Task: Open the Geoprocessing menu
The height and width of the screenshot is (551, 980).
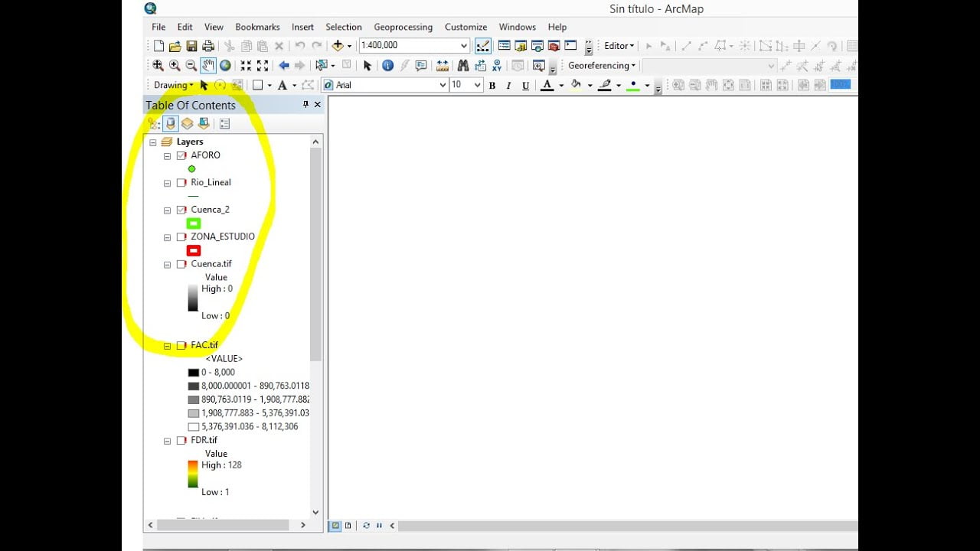Action: (403, 27)
